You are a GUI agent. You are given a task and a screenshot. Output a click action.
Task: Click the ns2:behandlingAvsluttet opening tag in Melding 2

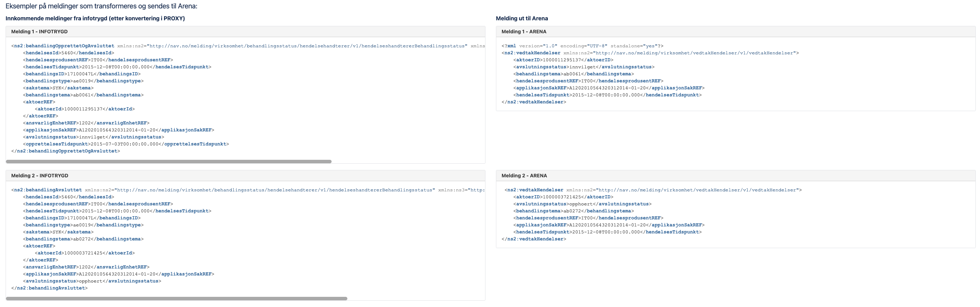pos(248,190)
